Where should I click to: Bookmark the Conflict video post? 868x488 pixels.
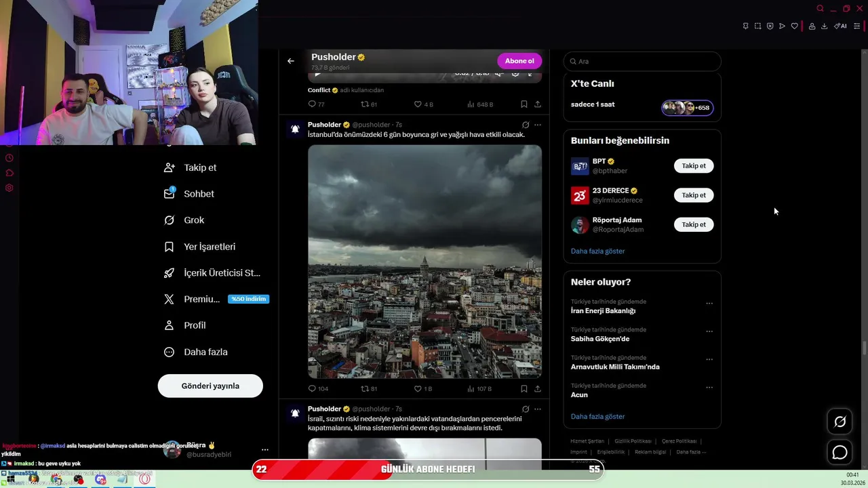click(x=524, y=104)
